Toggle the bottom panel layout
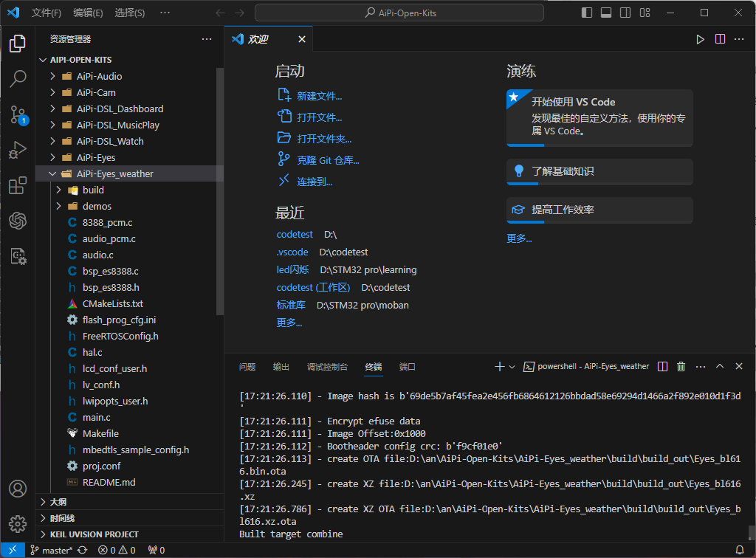756x558 pixels. 606,13
